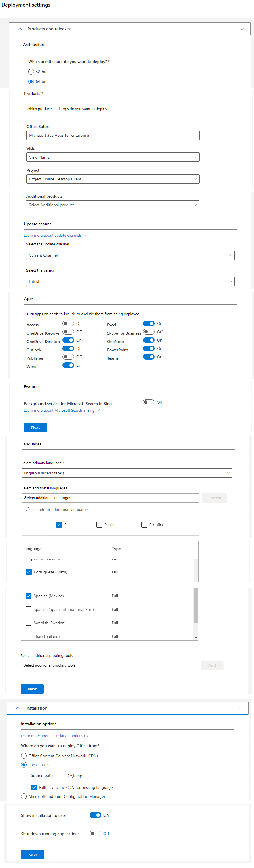Toggle Background service for Microsoft Search in Bing
Image resolution: width=254 pixels, height=868 pixels.
[x=148, y=402]
